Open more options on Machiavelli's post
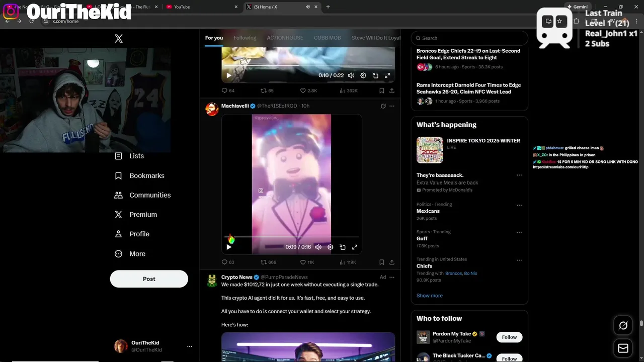Viewport: 644px width, 362px height. tap(392, 106)
